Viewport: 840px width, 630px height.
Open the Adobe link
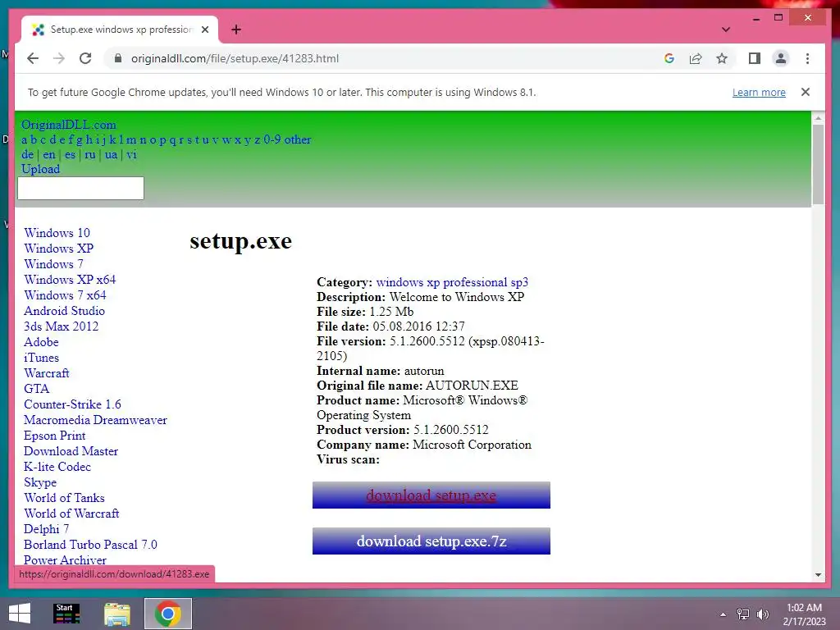pos(41,342)
